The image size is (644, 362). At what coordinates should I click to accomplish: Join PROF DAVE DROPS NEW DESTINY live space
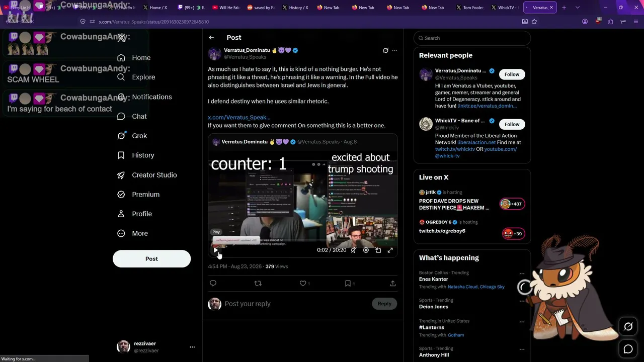coord(454,204)
